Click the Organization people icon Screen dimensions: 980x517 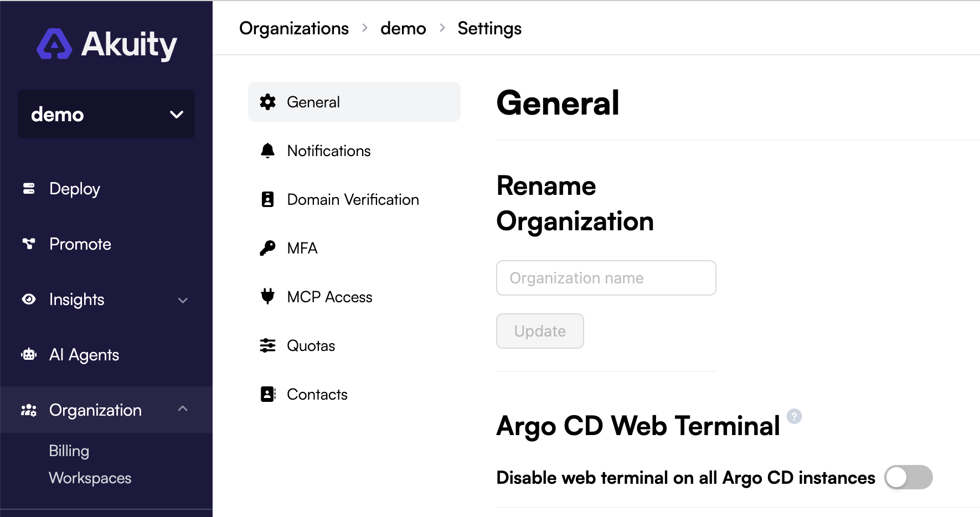tap(29, 410)
